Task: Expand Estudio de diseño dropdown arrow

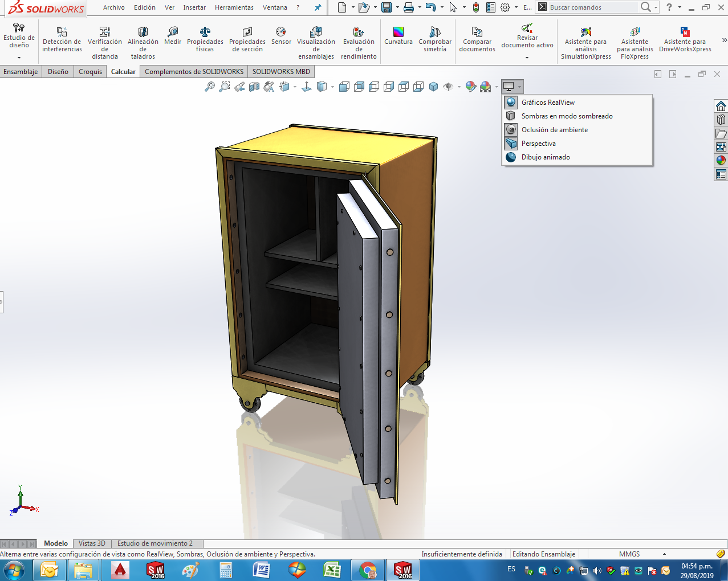Action: click(x=19, y=58)
